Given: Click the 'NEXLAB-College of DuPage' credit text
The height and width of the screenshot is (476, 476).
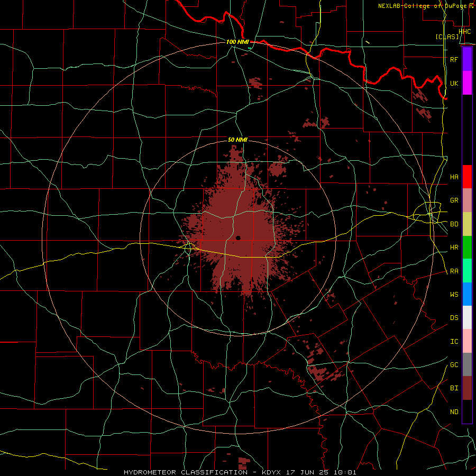Looking at the screenshot, I should point(424,6).
